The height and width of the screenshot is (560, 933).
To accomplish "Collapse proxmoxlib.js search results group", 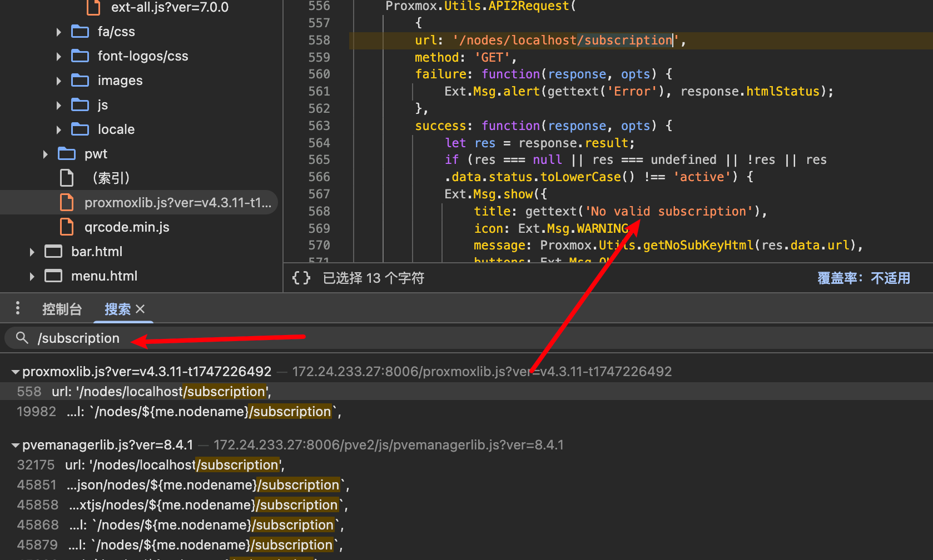I will coord(16,372).
